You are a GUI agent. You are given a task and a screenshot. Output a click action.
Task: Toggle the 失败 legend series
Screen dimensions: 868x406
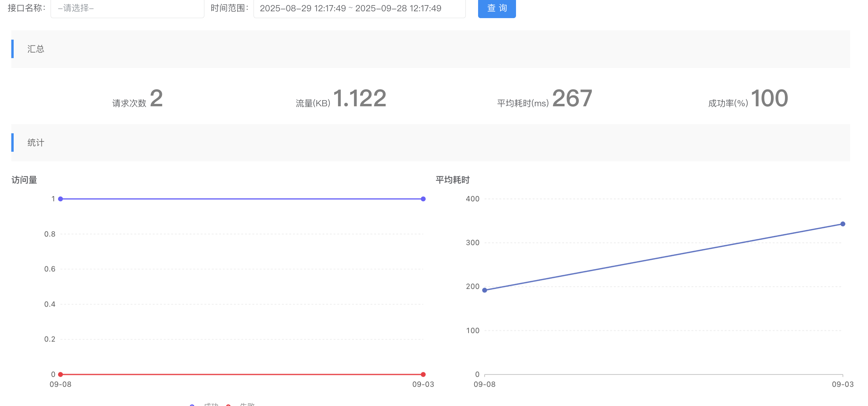coord(247,405)
